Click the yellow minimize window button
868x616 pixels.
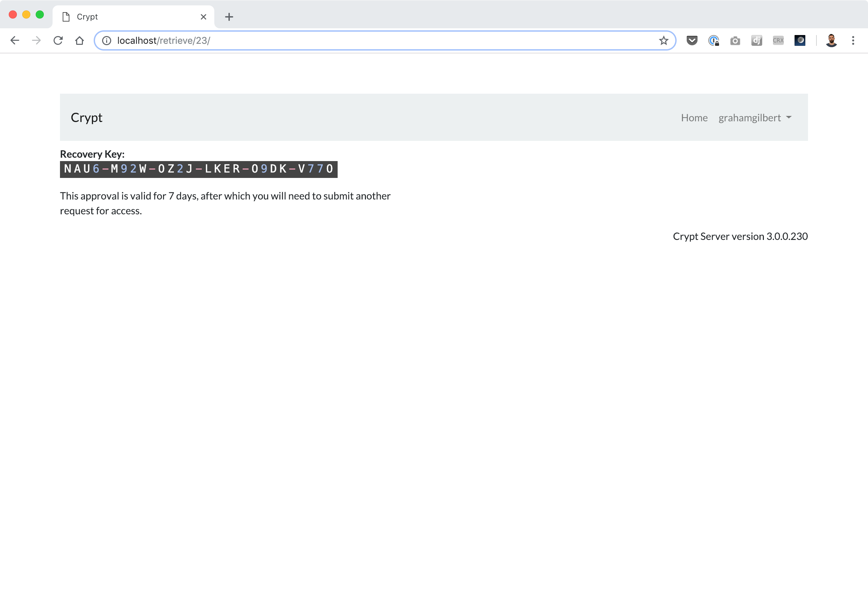tap(26, 15)
